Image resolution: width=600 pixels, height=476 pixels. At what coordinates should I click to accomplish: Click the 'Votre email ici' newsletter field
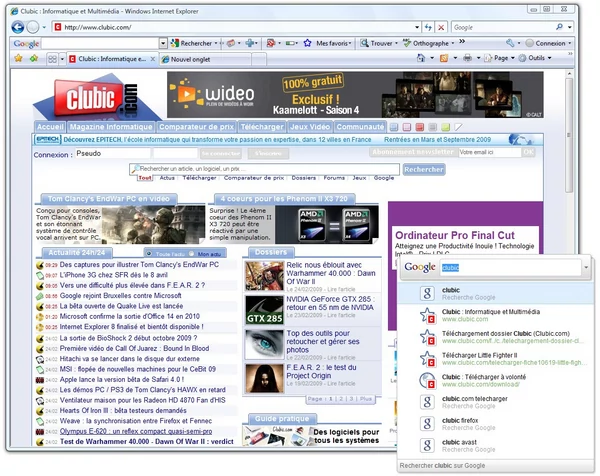pos(490,152)
